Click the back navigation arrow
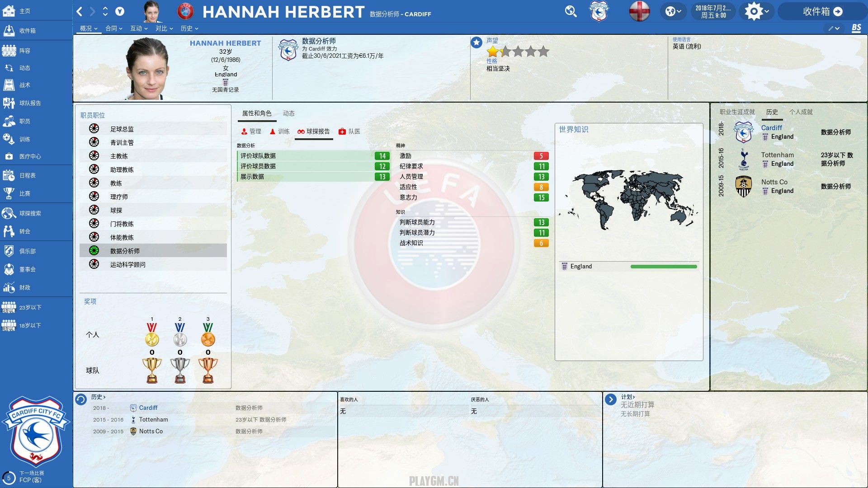 (x=80, y=11)
